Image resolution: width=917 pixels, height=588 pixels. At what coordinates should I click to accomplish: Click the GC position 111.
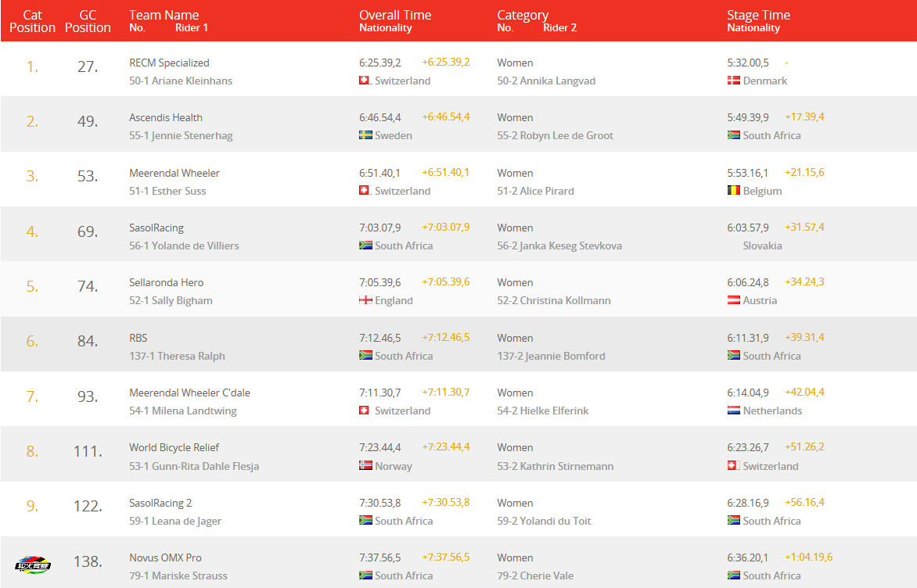(88, 451)
